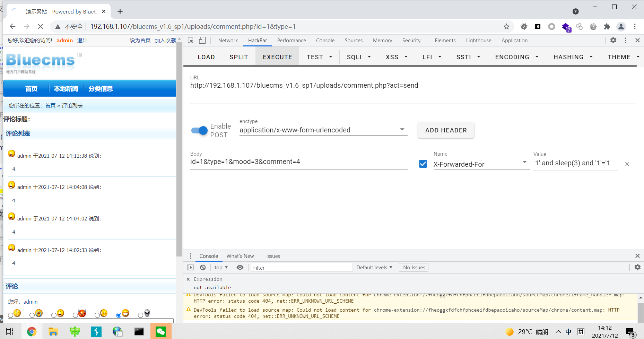The height and width of the screenshot is (339, 644).
Task: Open Chrome's three-dot menu
Action: pyautogui.click(x=635, y=26)
